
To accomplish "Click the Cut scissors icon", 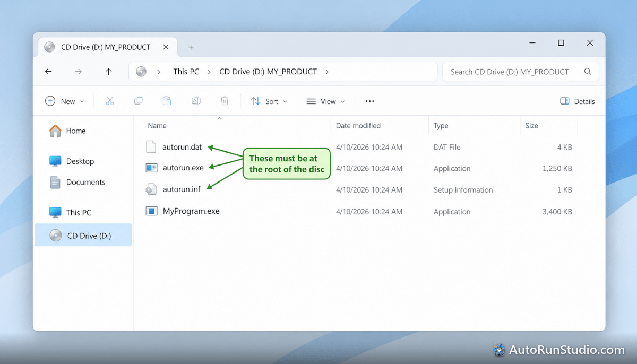I will (110, 101).
